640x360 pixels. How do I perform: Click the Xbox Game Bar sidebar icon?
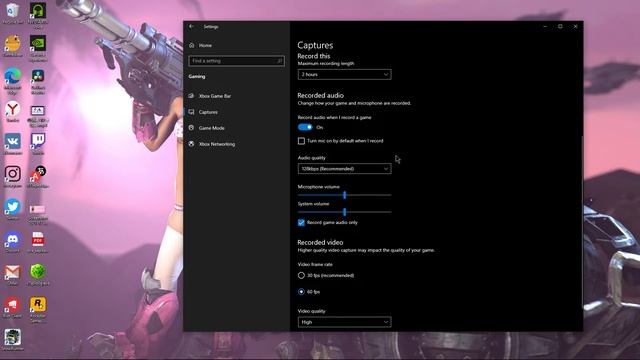tap(191, 96)
